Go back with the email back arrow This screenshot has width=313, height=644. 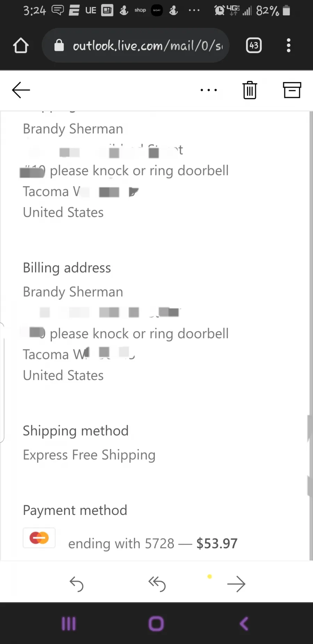pyautogui.click(x=21, y=90)
